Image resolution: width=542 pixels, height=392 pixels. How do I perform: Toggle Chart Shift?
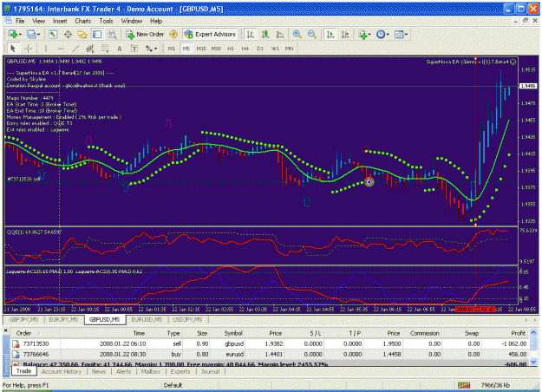click(345, 34)
